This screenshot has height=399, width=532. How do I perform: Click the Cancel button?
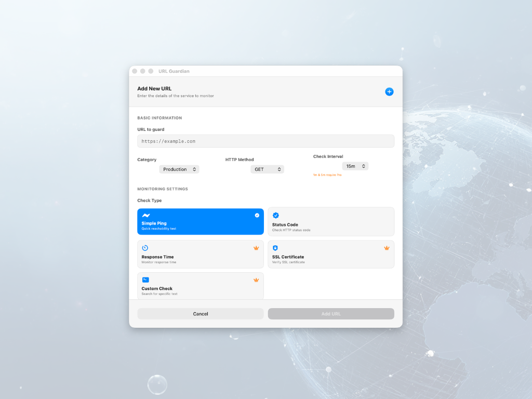(200, 314)
